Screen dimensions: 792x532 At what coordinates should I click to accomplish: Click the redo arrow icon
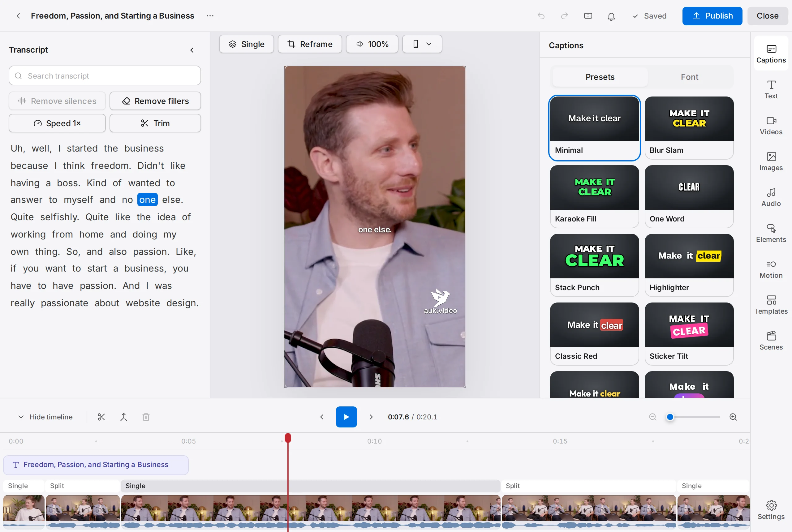pyautogui.click(x=564, y=16)
